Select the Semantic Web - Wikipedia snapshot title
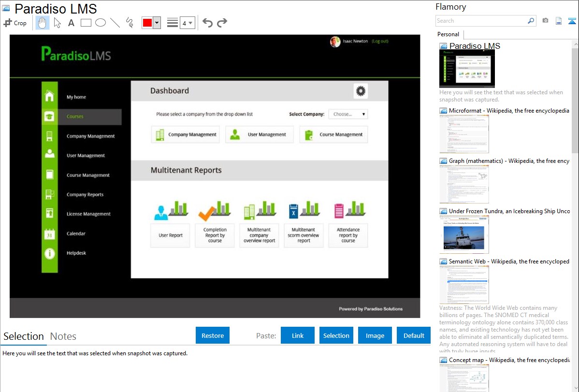The image size is (579, 392). pyautogui.click(x=509, y=261)
